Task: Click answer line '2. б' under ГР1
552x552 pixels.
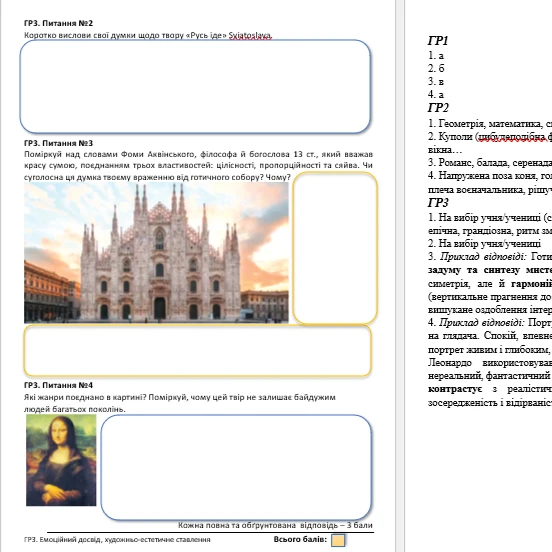Action: click(x=436, y=68)
